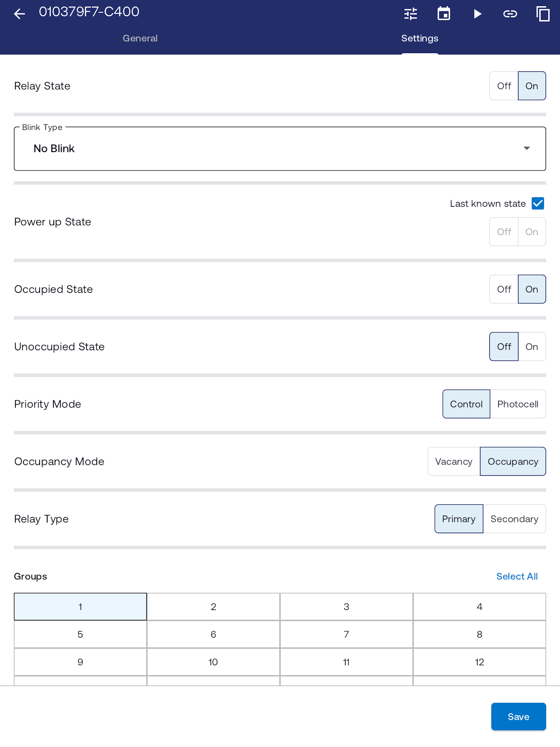Set Relay State to Off
This screenshot has height=747, width=560.
click(504, 86)
